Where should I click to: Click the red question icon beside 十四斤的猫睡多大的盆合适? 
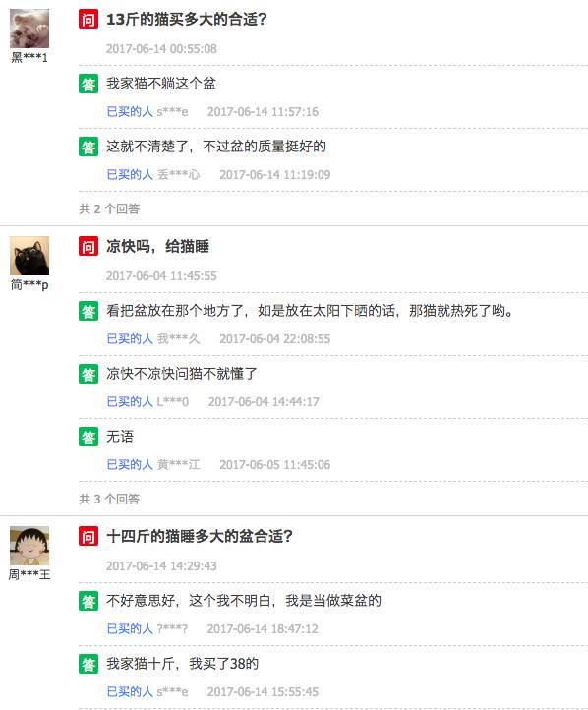click(88, 537)
